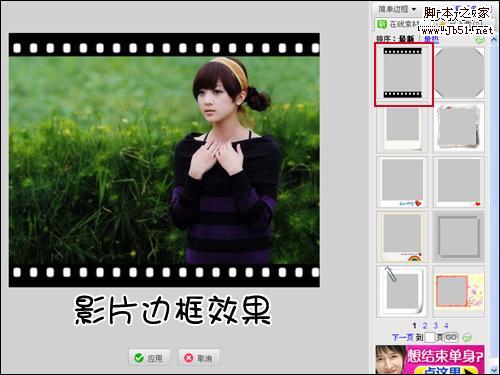Select the paperclip photo border thumbnail
The image size is (500, 375).
(x=402, y=291)
